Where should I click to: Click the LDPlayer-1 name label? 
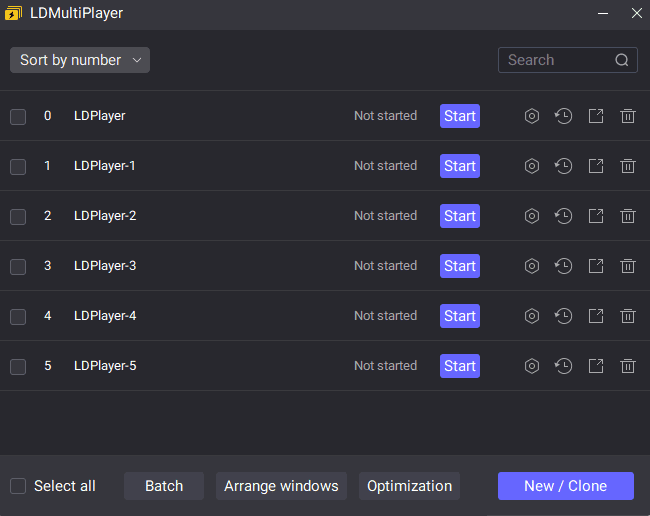[104, 166]
